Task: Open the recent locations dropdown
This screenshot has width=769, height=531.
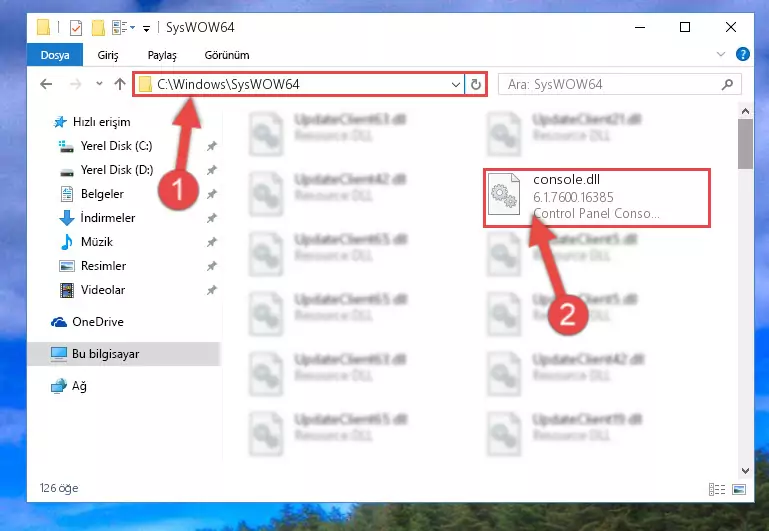Action: click(x=99, y=84)
